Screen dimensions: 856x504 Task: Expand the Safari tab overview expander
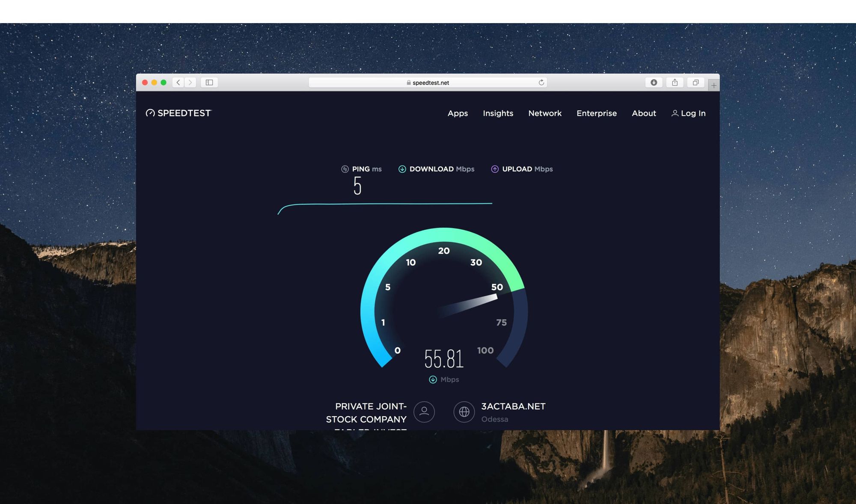pos(695,82)
